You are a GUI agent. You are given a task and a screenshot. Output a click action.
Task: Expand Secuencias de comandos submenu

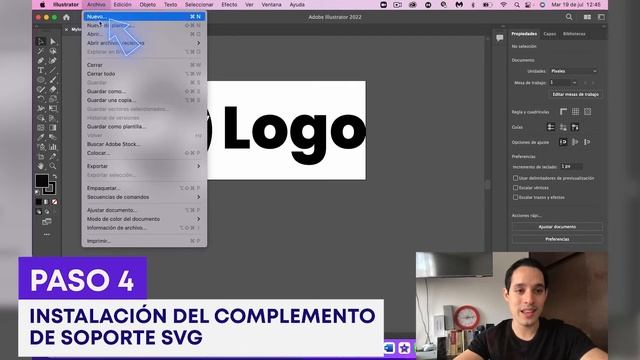(x=144, y=197)
